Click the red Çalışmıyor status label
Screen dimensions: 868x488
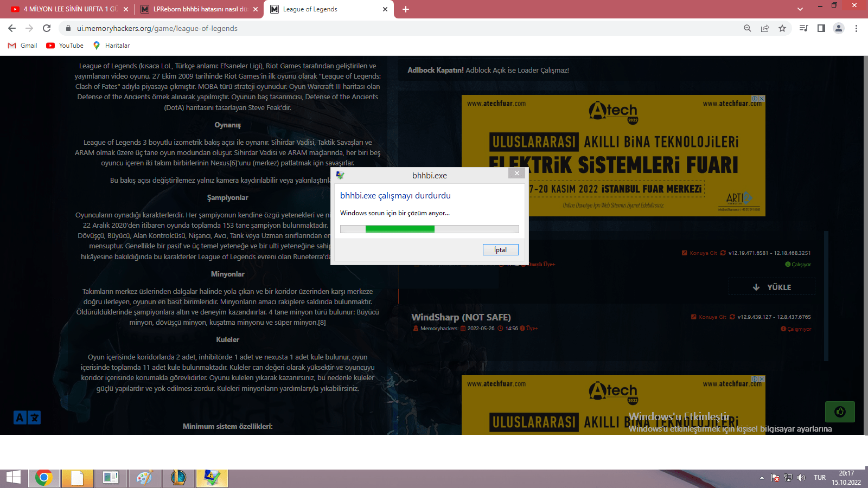click(796, 329)
